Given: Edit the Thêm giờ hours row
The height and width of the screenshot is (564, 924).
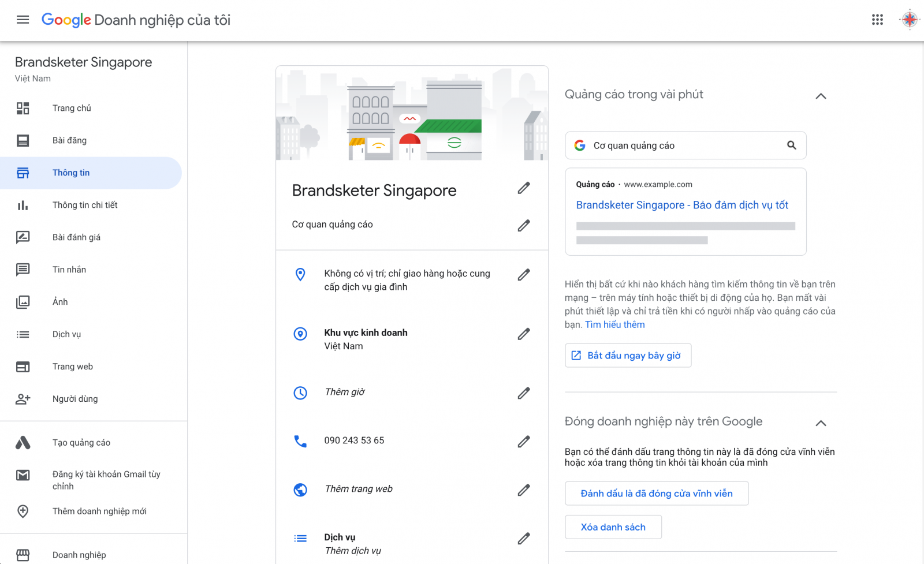Looking at the screenshot, I should pos(524,393).
